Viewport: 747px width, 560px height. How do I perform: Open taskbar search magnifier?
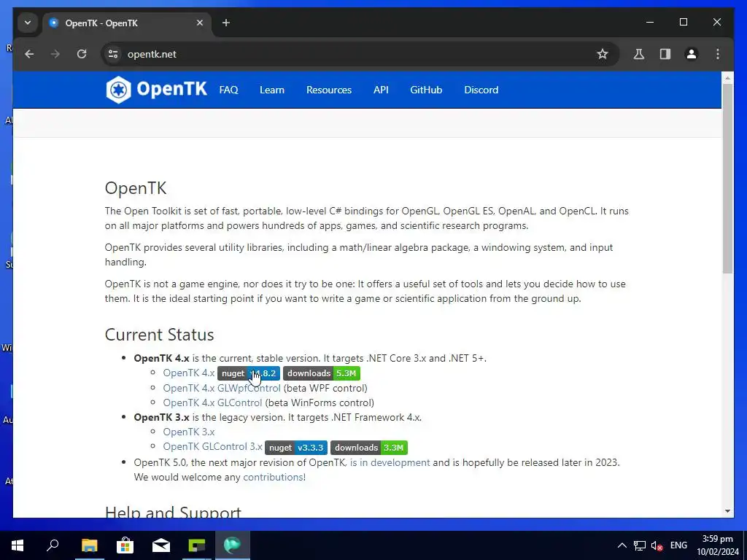pyautogui.click(x=53, y=545)
